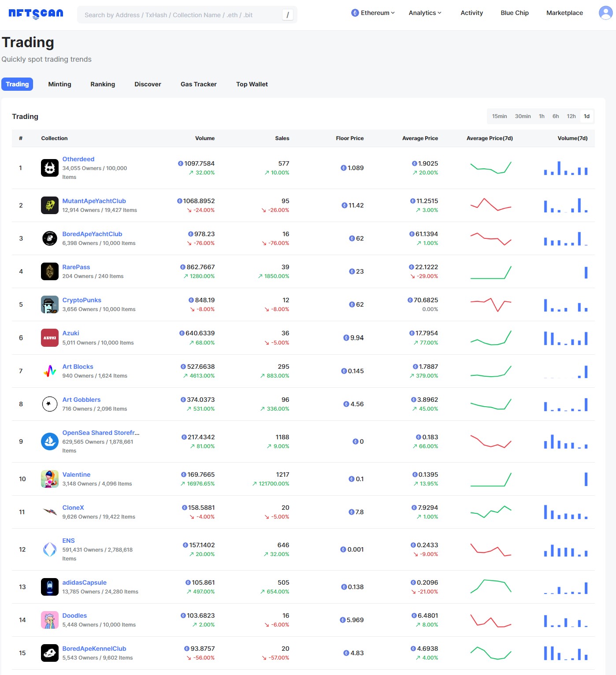Open the user profile avatar icon

[x=605, y=13]
